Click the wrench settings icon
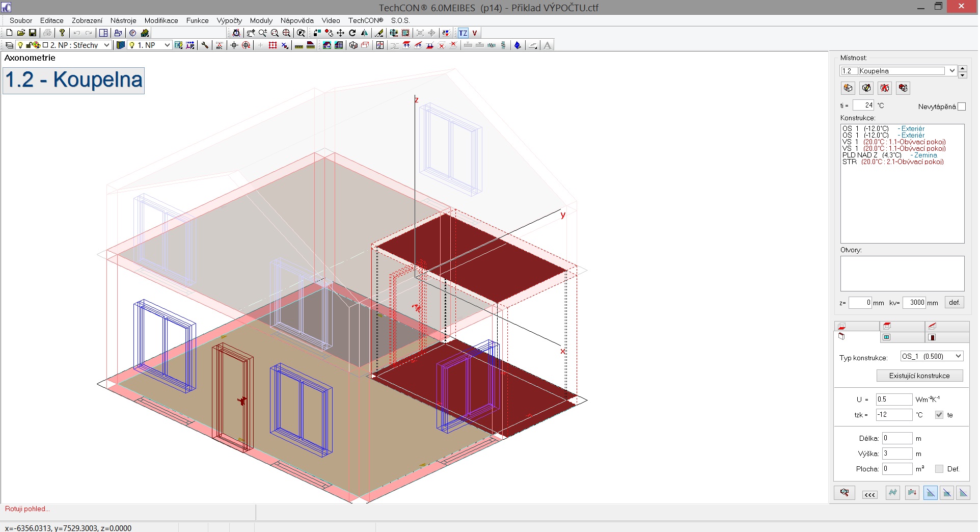980x532 pixels. 205,45
